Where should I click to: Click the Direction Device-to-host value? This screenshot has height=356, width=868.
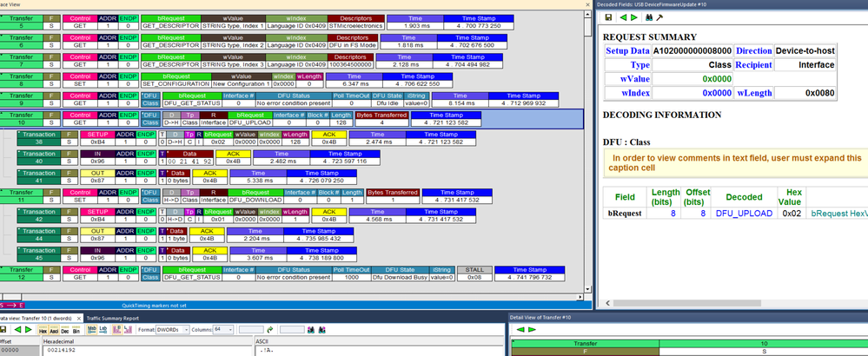pos(805,51)
